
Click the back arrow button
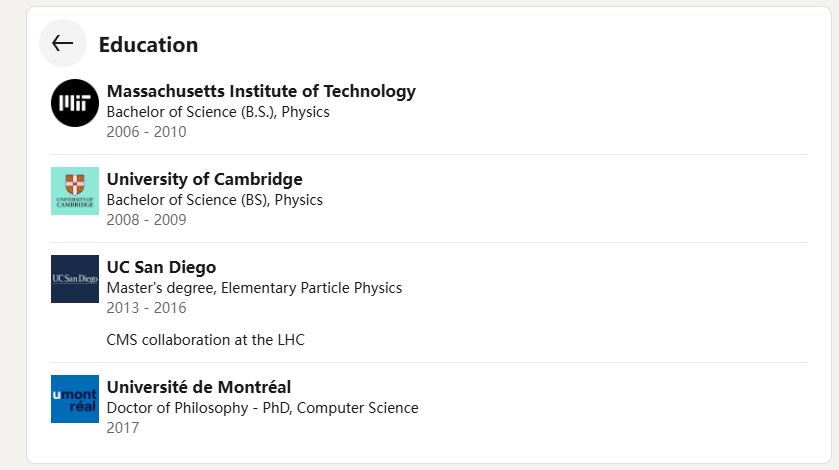(63, 43)
